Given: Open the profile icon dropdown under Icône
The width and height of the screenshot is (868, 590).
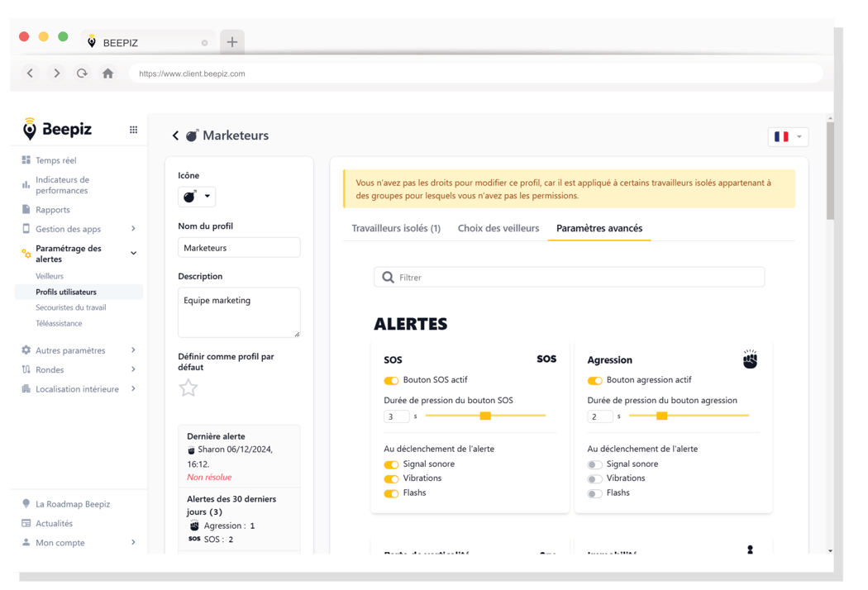Looking at the screenshot, I should pos(196,197).
